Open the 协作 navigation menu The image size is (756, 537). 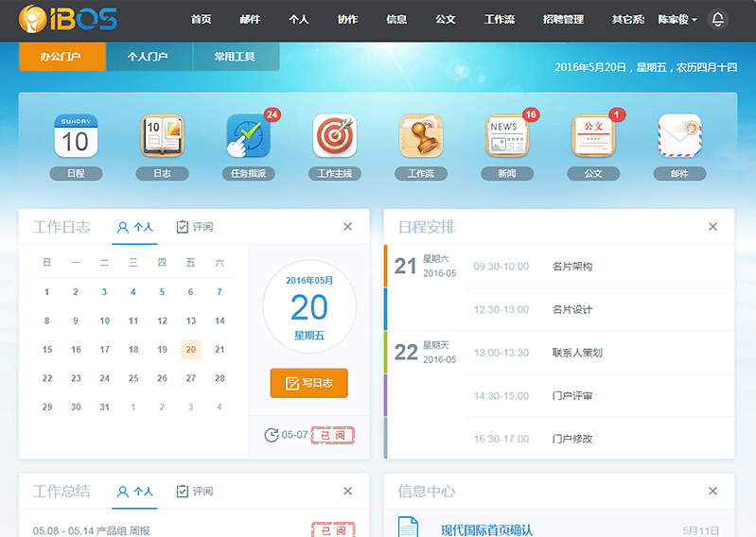[x=347, y=20]
